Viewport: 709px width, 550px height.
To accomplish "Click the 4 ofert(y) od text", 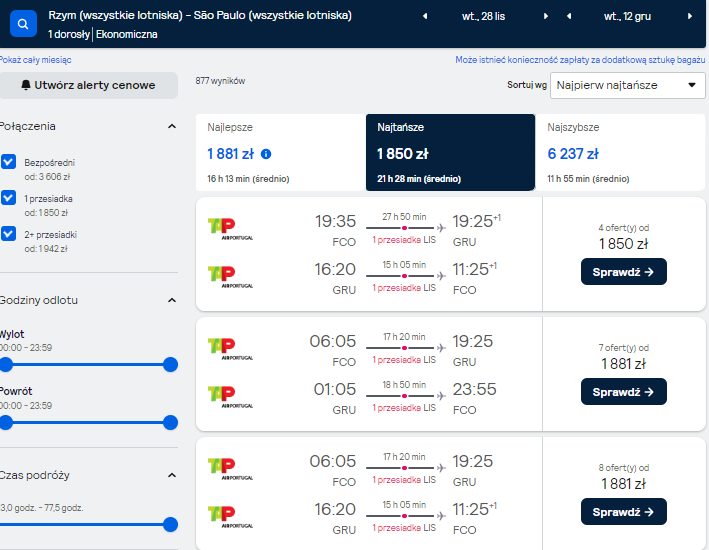I will (x=624, y=228).
